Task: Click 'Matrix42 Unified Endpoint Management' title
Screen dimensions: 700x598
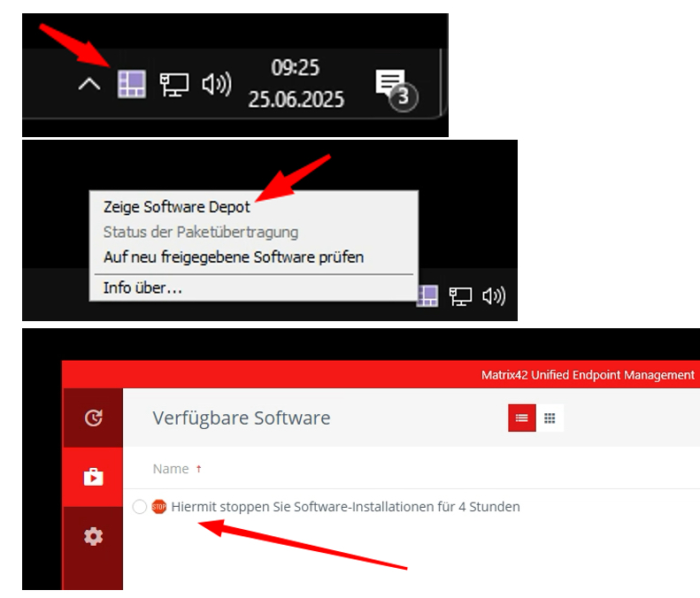Action: 588,375
